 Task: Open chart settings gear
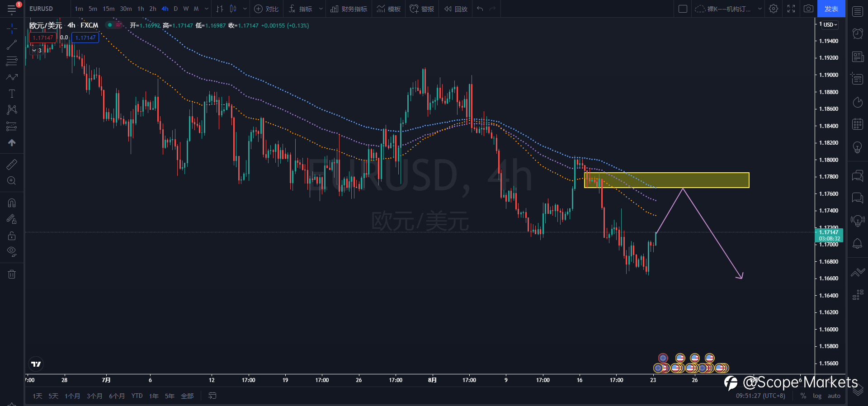point(774,9)
